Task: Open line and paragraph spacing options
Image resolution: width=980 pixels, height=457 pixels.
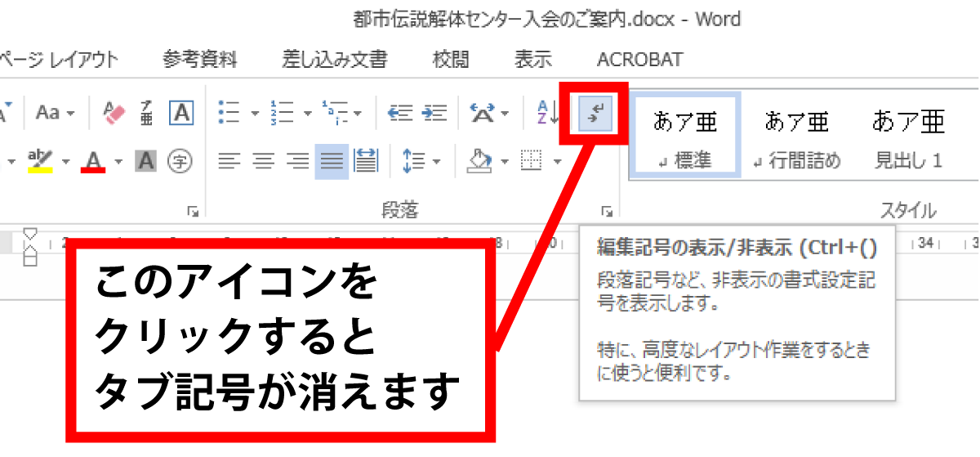Action: coord(412,161)
